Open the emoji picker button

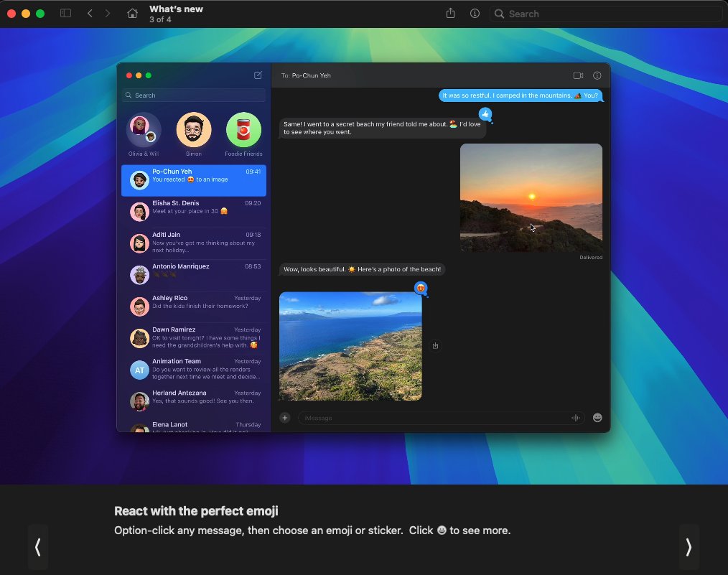(x=597, y=418)
